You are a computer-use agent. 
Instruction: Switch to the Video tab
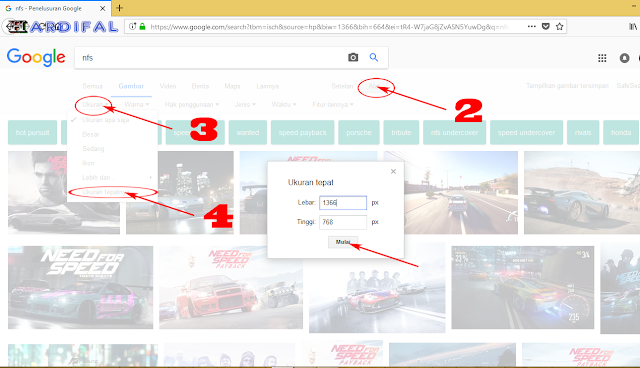[x=168, y=86]
